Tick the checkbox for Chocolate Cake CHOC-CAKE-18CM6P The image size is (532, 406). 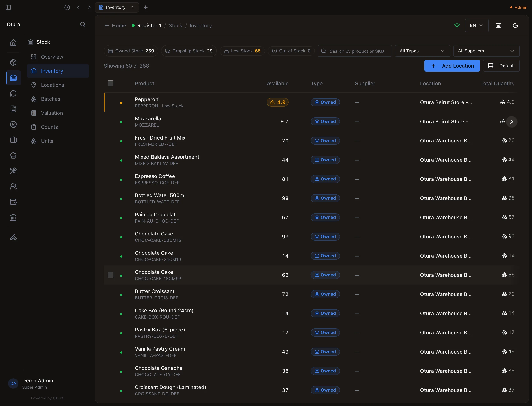[110, 275]
